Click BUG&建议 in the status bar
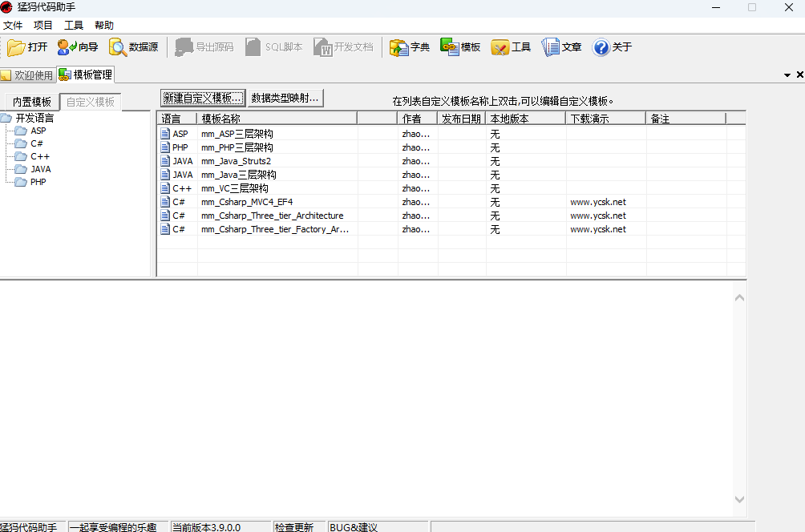This screenshot has width=805, height=532. tap(354, 527)
